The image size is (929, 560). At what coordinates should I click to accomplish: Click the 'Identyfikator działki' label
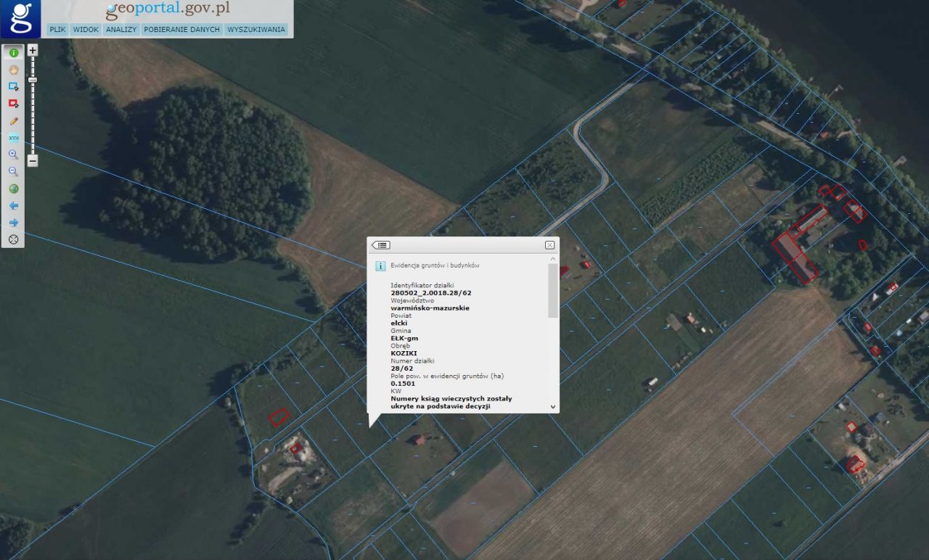tap(422, 286)
